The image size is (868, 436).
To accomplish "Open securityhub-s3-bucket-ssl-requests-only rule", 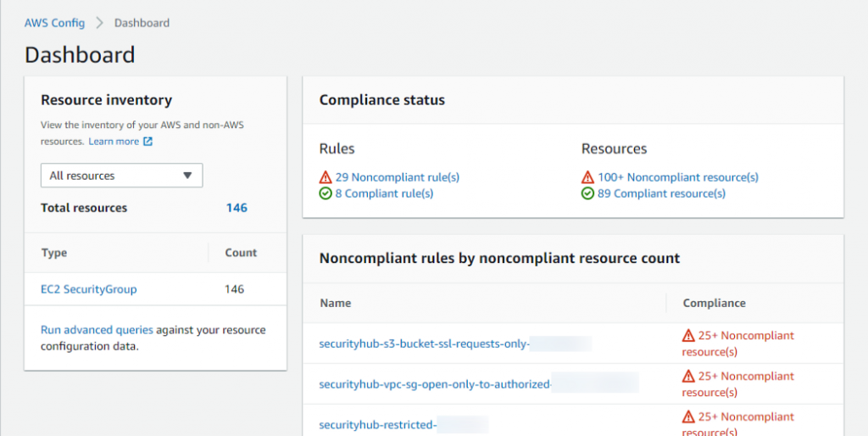I will tap(424, 344).
